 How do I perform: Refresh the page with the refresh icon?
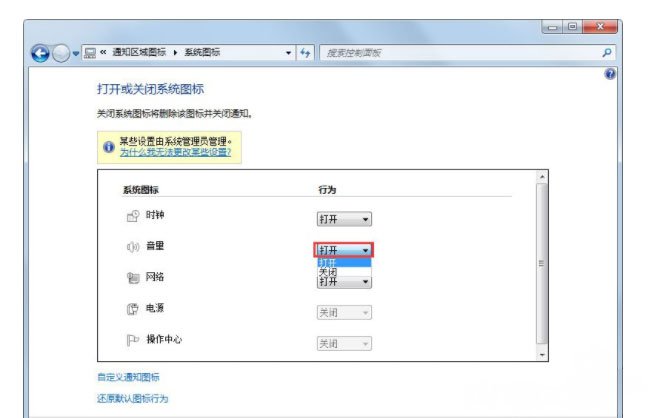[x=305, y=53]
